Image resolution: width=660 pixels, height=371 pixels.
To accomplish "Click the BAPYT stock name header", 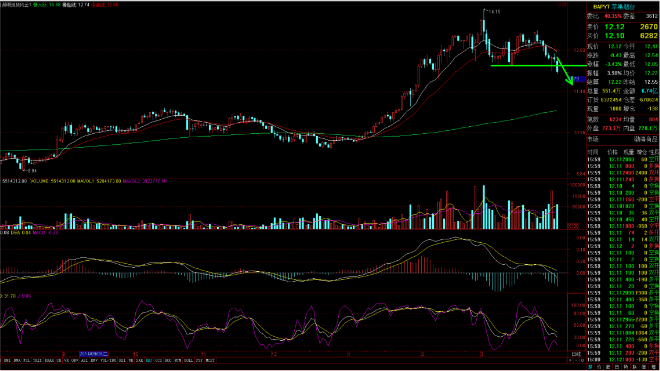I will [x=614, y=7].
